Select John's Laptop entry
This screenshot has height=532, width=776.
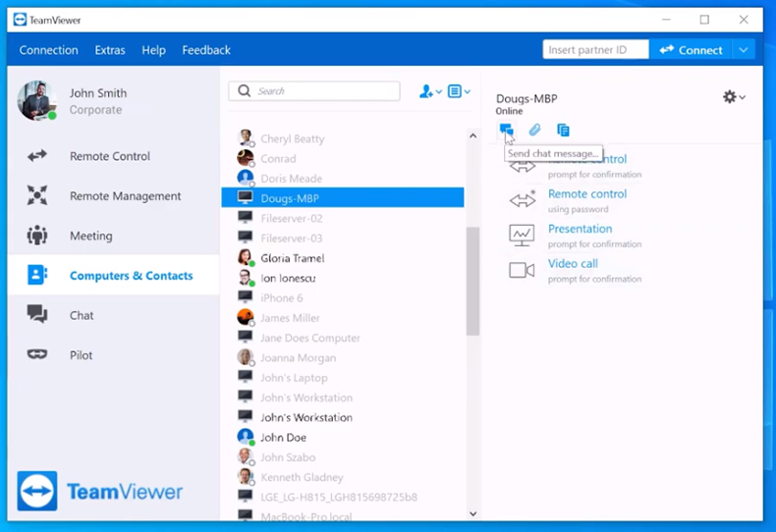(x=343, y=378)
